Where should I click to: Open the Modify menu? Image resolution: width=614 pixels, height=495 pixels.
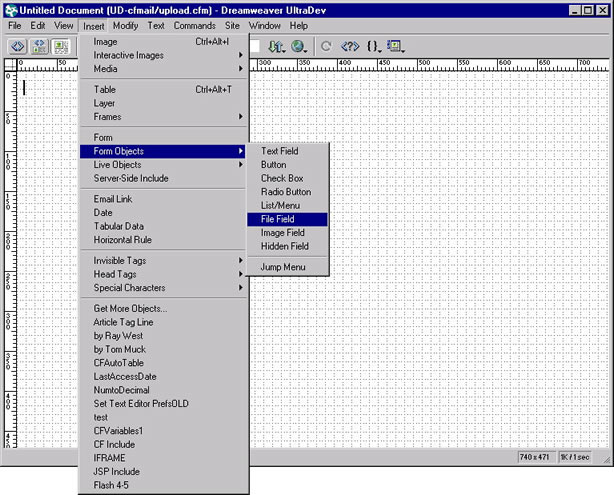pyautogui.click(x=125, y=26)
